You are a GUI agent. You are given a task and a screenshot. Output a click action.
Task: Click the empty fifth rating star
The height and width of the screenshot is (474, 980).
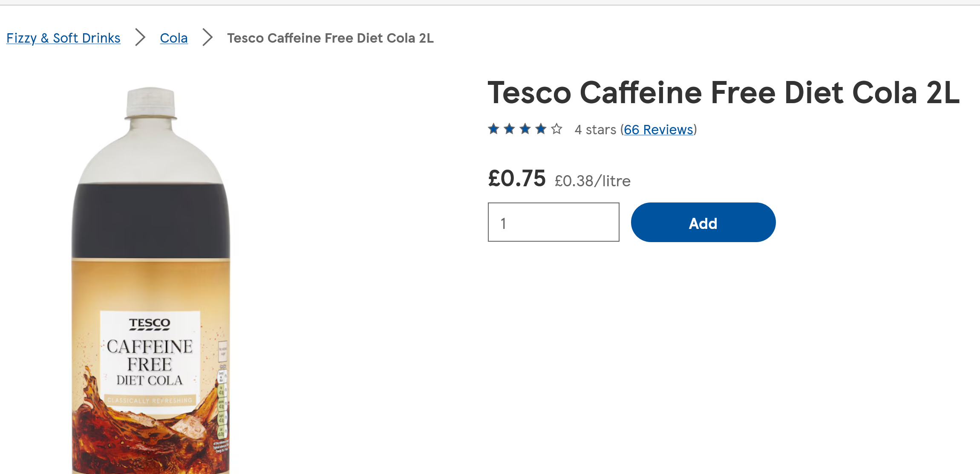557,129
